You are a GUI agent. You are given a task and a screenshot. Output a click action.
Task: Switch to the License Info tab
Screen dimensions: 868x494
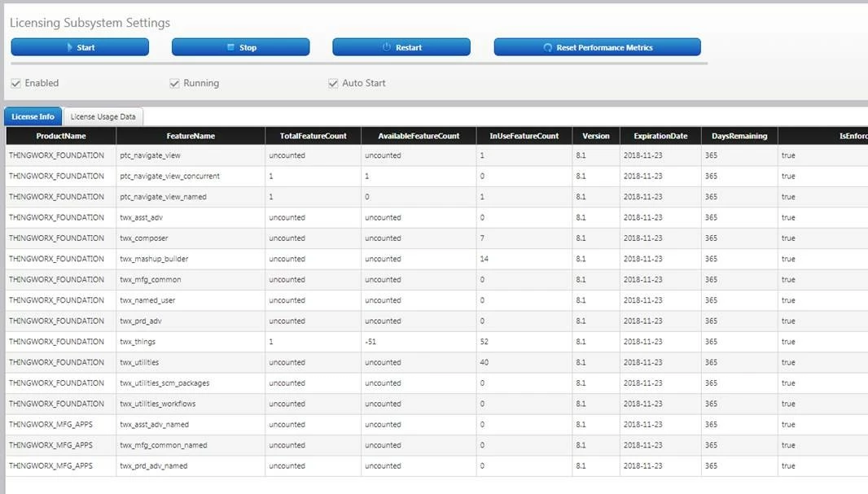click(x=33, y=116)
